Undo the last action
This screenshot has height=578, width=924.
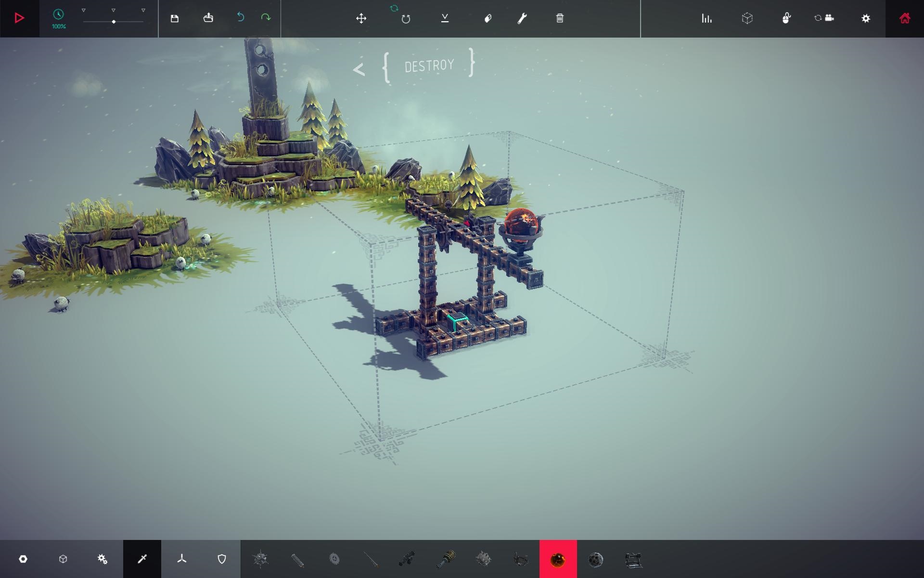[x=240, y=18]
